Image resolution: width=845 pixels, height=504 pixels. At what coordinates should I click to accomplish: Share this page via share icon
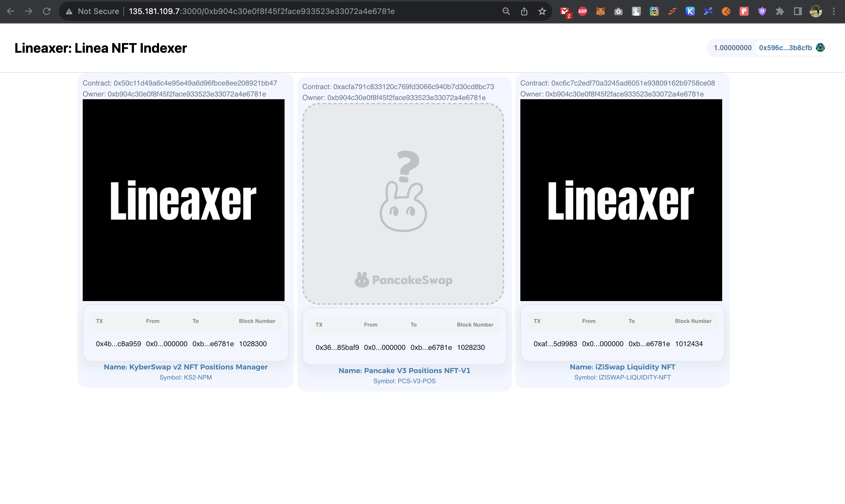[x=524, y=11]
